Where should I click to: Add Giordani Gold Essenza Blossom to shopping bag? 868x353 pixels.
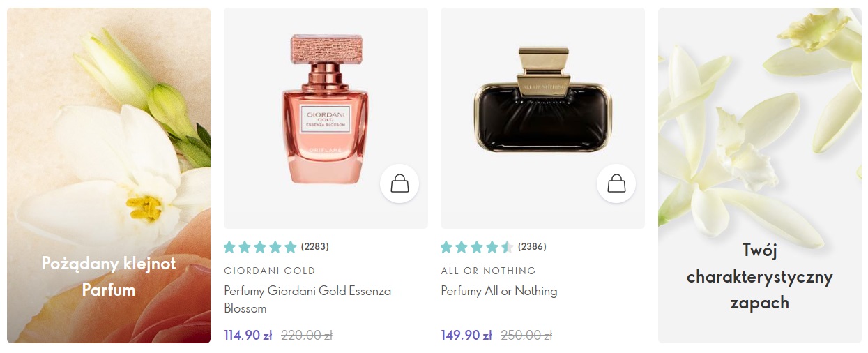[x=399, y=184]
